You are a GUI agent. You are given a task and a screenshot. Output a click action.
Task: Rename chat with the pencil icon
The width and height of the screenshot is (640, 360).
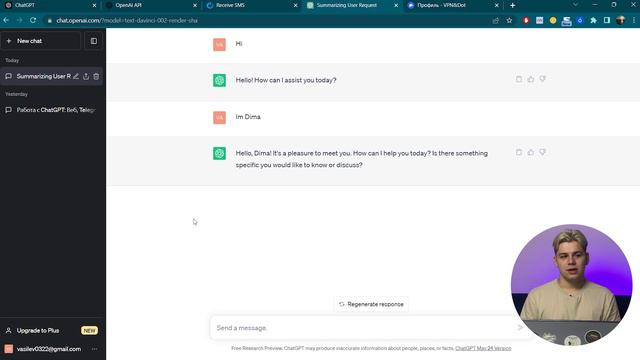76,76
